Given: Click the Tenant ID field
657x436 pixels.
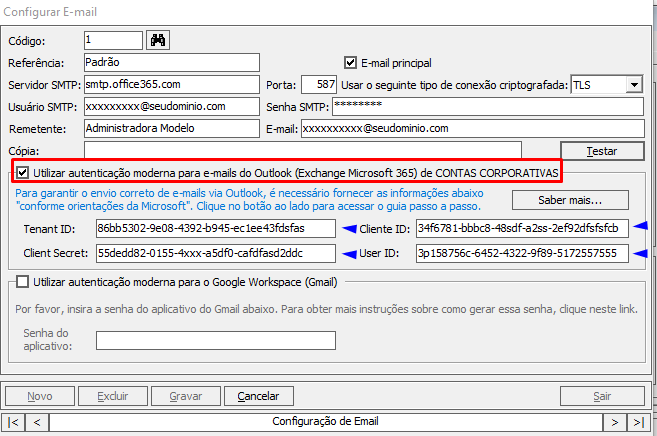Looking at the screenshot, I should (x=216, y=229).
